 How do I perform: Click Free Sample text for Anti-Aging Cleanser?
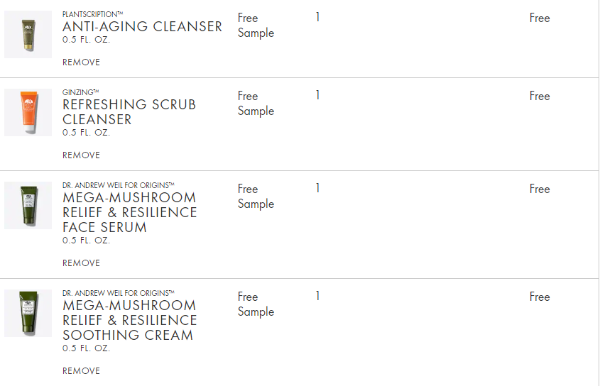click(256, 26)
